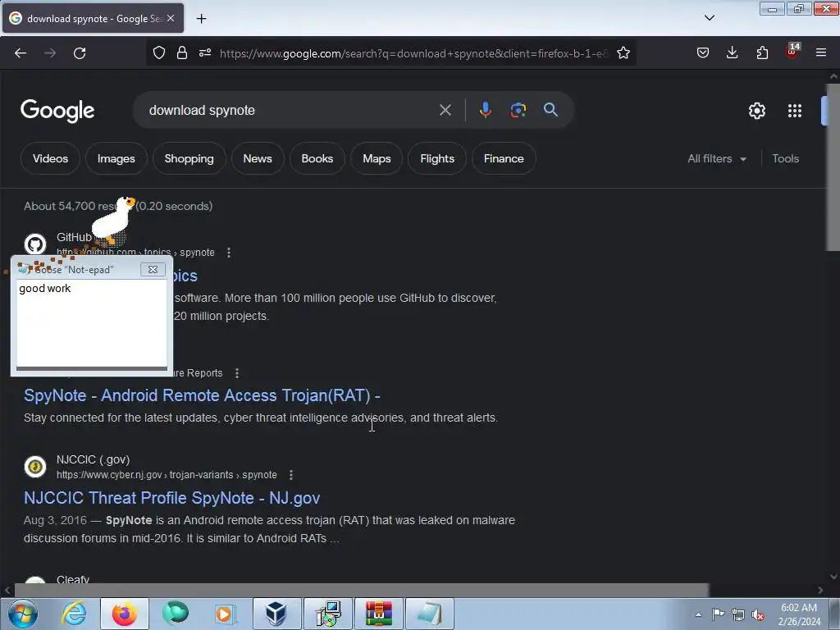The image size is (840, 630).
Task: Expand the All filters dropdown
Action: coord(717,158)
